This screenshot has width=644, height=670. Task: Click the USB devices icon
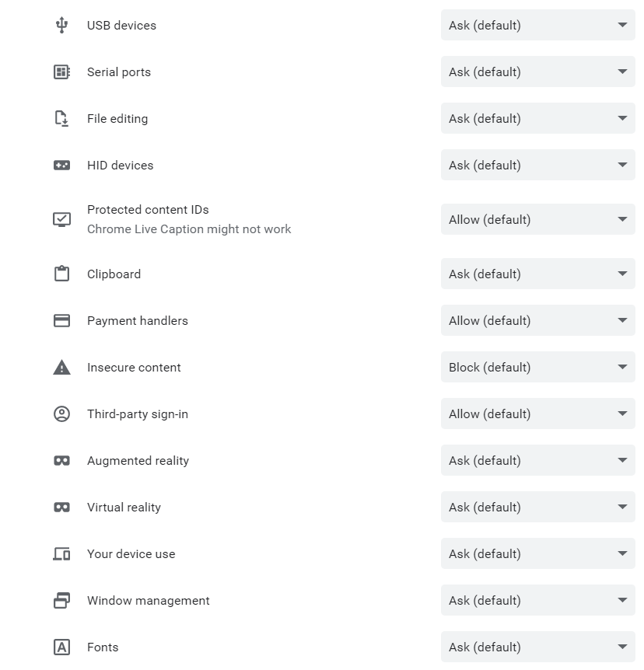61,26
